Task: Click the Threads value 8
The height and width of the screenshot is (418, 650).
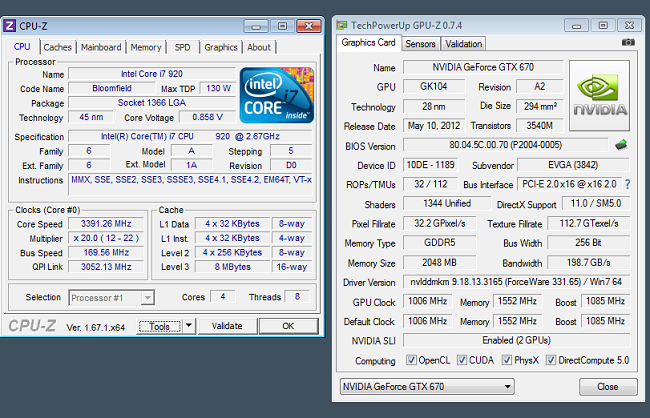Action: pyautogui.click(x=297, y=297)
